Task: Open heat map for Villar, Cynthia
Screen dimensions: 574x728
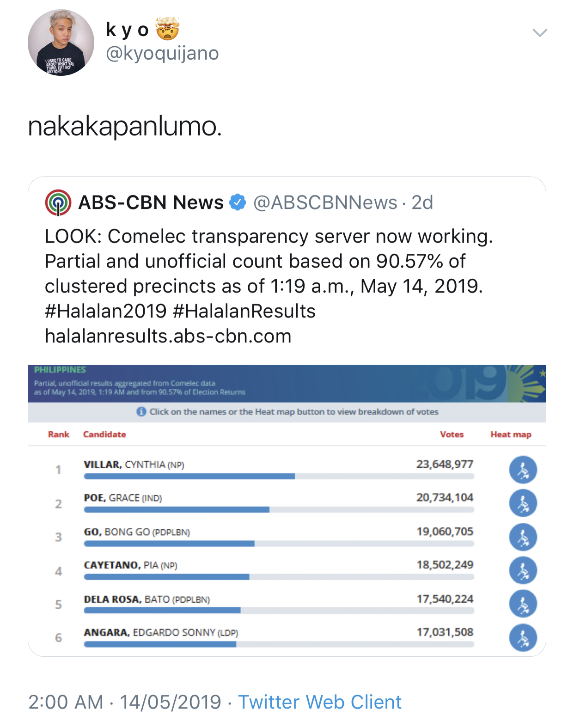Action: 523,470
